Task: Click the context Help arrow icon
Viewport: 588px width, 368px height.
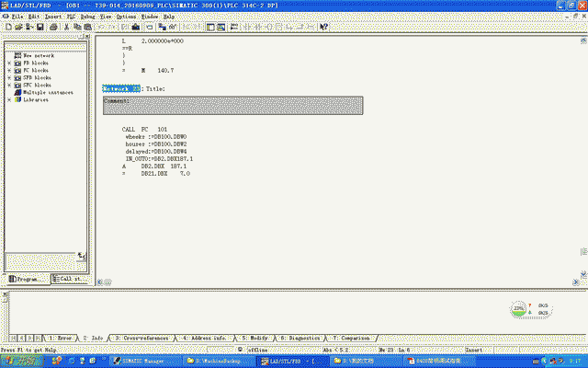Action: [x=324, y=27]
